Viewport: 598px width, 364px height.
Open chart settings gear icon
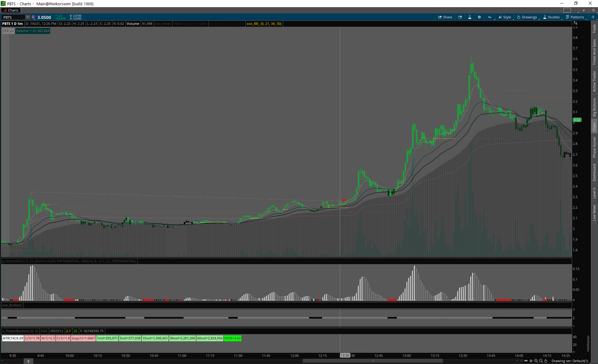[479, 17]
